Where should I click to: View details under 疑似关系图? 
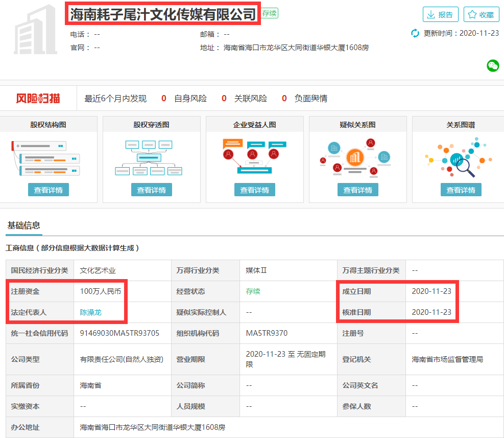coord(357,190)
